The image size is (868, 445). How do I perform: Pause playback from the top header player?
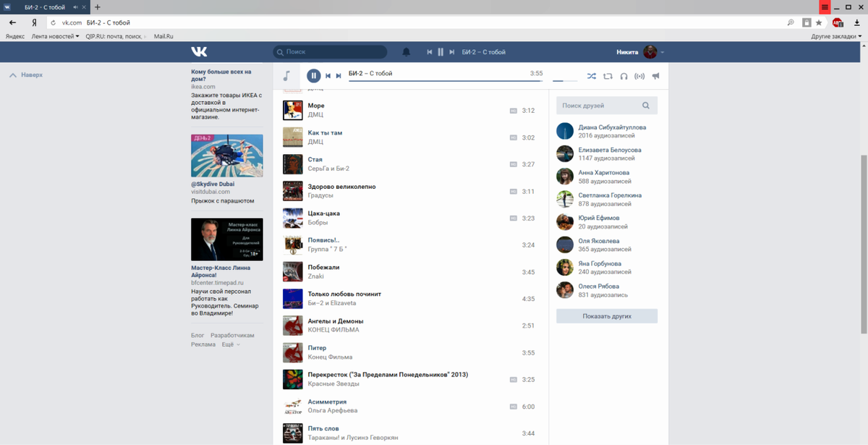pos(441,52)
